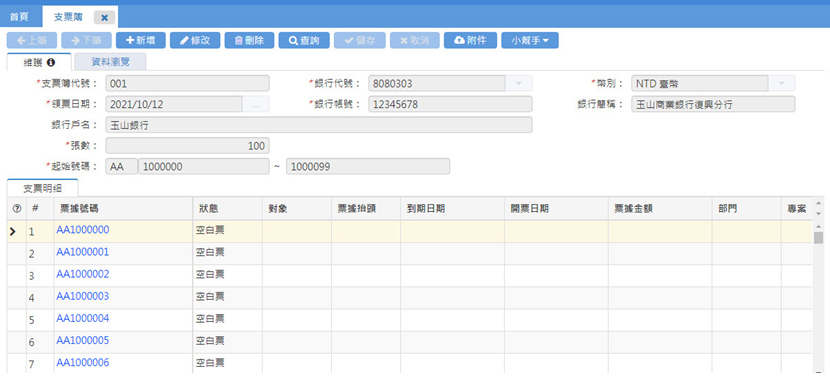
Task: Click the 修改 button
Action: click(195, 40)
